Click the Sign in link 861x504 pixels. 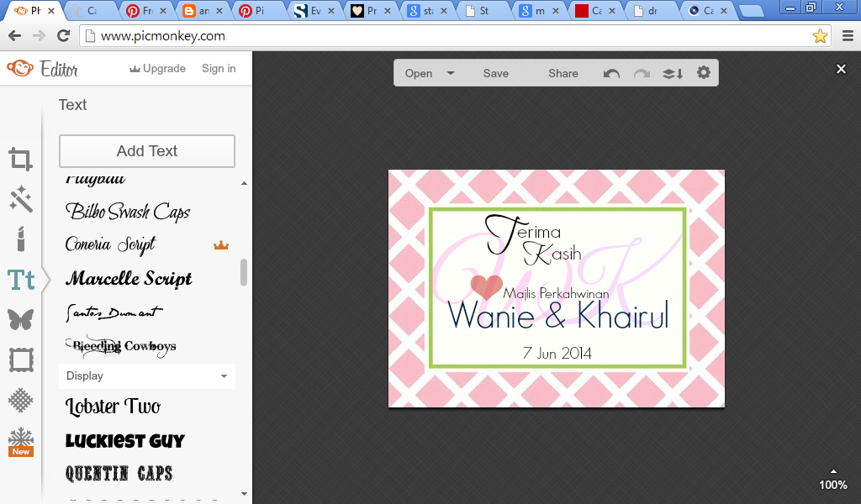click(219, 69)
